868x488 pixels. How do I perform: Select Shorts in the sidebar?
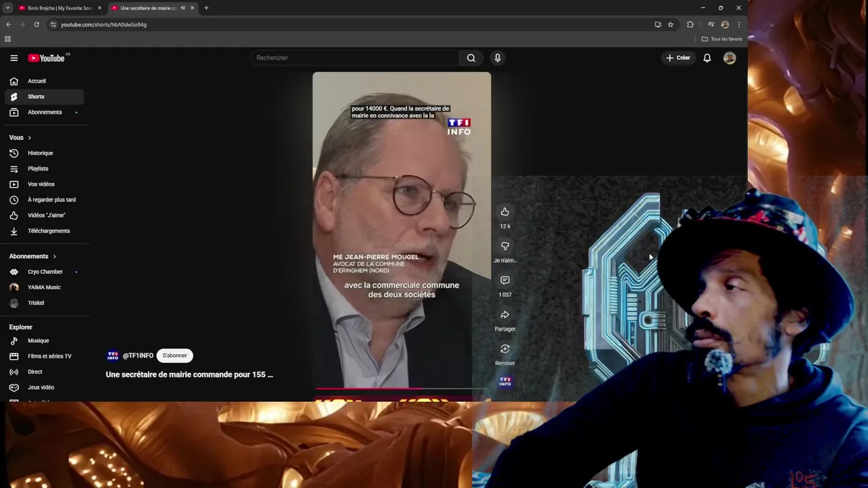click(x=44, y=96)
